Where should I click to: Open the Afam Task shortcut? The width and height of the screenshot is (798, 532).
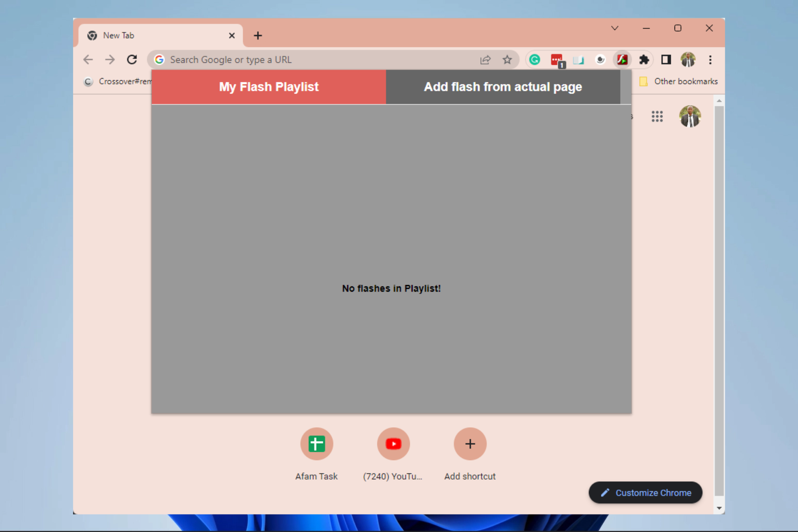pos(316,444)
